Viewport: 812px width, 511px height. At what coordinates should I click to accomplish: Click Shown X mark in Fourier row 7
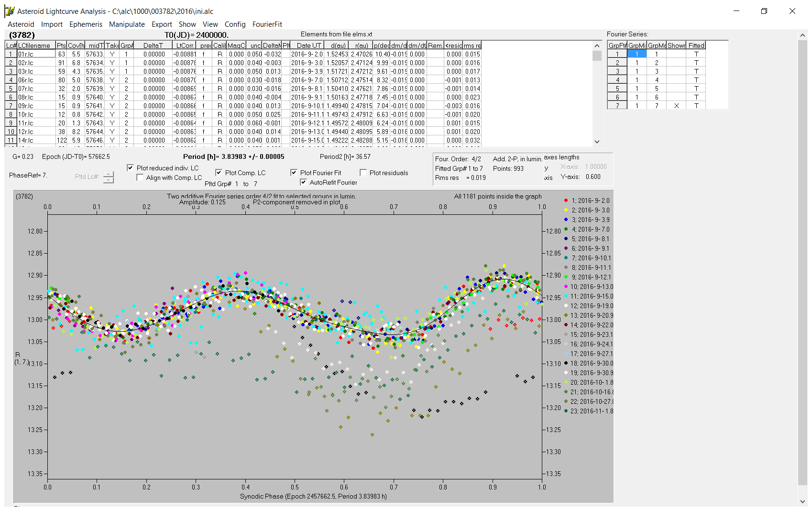coord(676,106)
